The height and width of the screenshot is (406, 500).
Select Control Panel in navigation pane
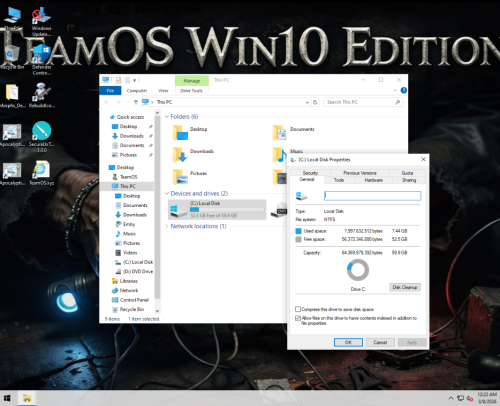131,300
